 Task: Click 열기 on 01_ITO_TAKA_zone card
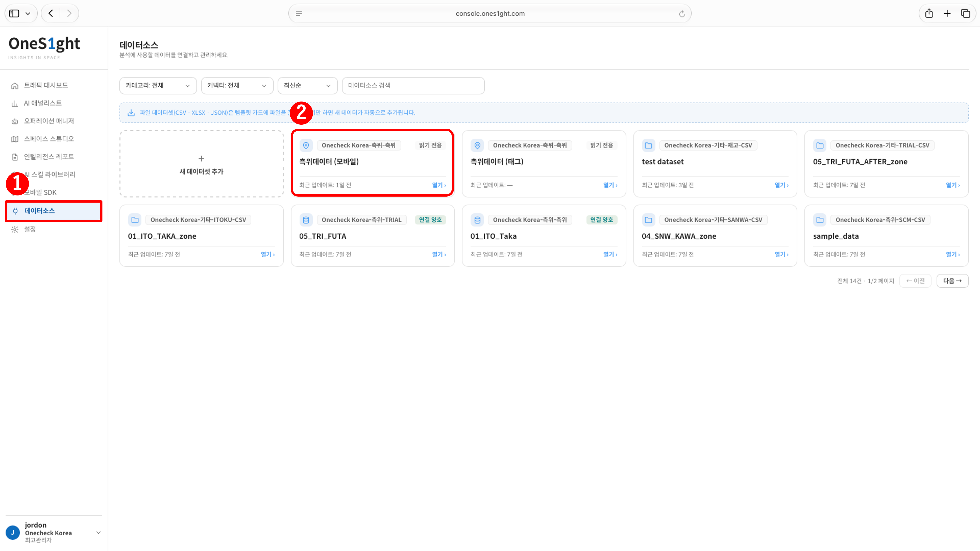point(267,254)
